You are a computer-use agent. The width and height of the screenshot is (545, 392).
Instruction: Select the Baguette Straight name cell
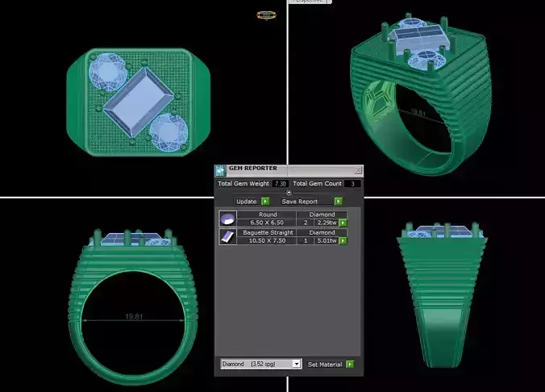267,232
